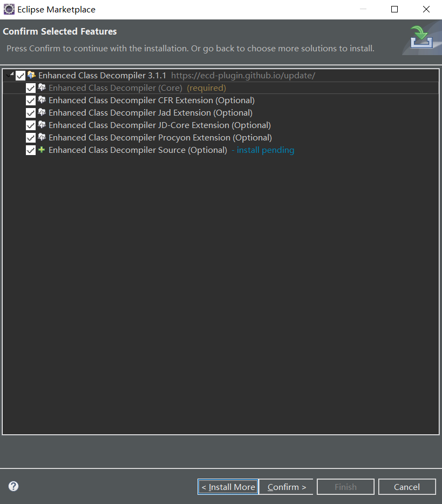Uncheck the Decompiler Source checkbox

31,150
